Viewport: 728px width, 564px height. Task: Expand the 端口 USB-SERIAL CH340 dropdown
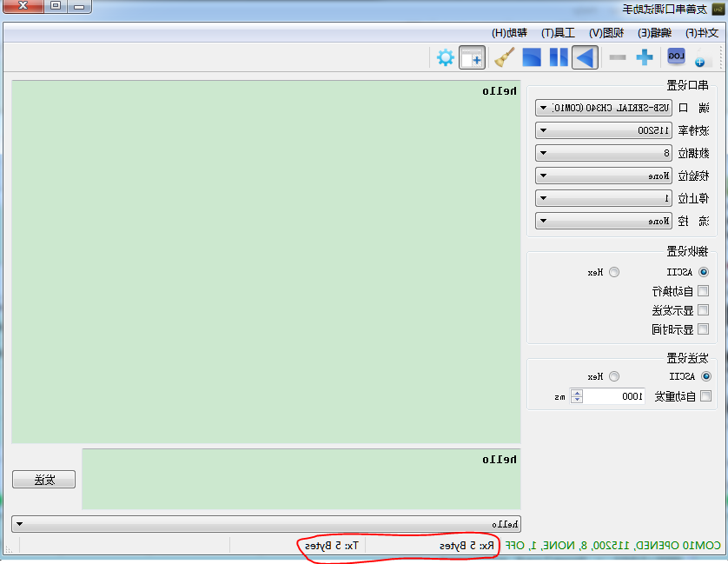click(x=604, y=108)
